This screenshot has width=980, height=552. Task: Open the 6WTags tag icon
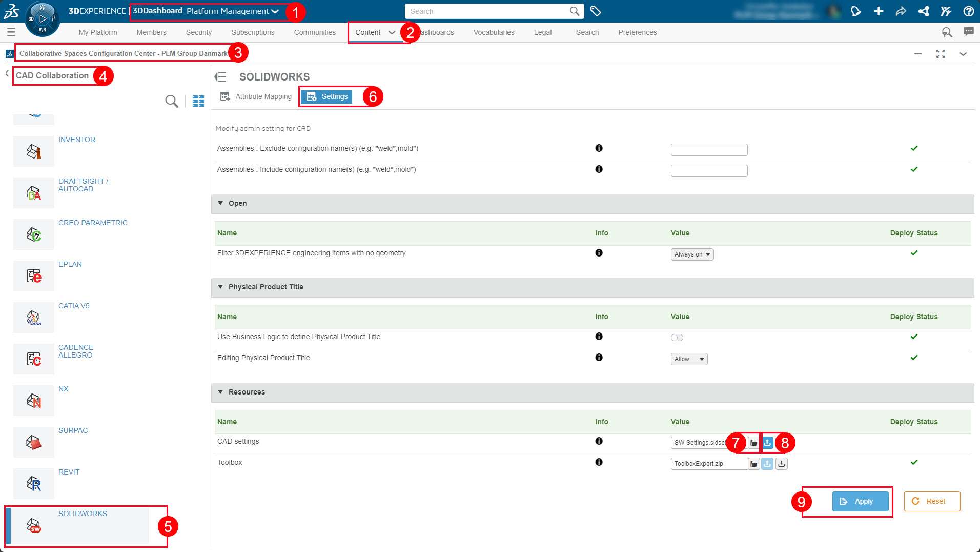coord(596,11)
